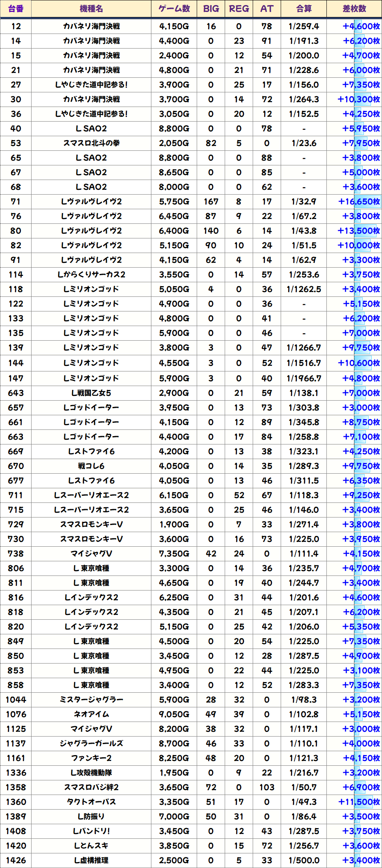
Task: Select the 1/23.6 combined value
Action: [x=304, y=143]
